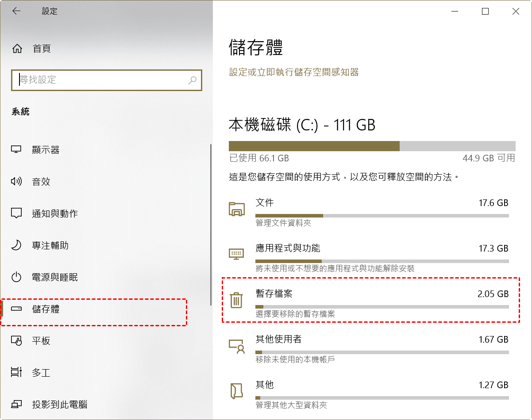Click the trash can icon for 暫存檔案
This screenshot has width=532, height=420.
tap(236, 300)
